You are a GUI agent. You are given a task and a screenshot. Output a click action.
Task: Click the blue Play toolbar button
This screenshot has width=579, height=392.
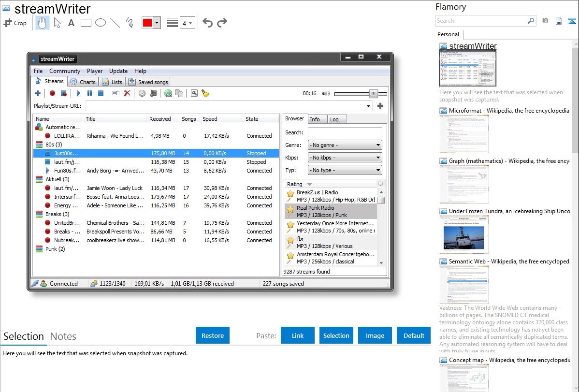(x=78, y=93)
